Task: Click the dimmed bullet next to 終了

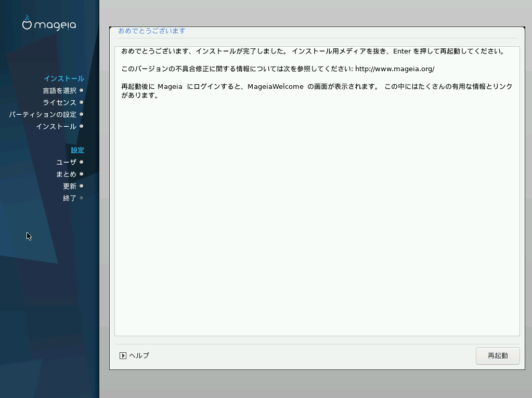Action: coord(82,198)
